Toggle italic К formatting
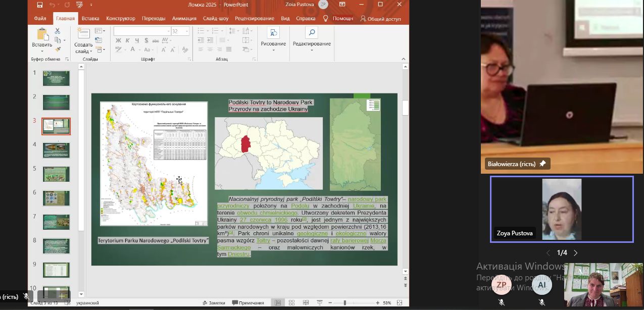Image resolution: width=644 pixels, height=310 pixels. pyautogui.click(x=127, y=40)
